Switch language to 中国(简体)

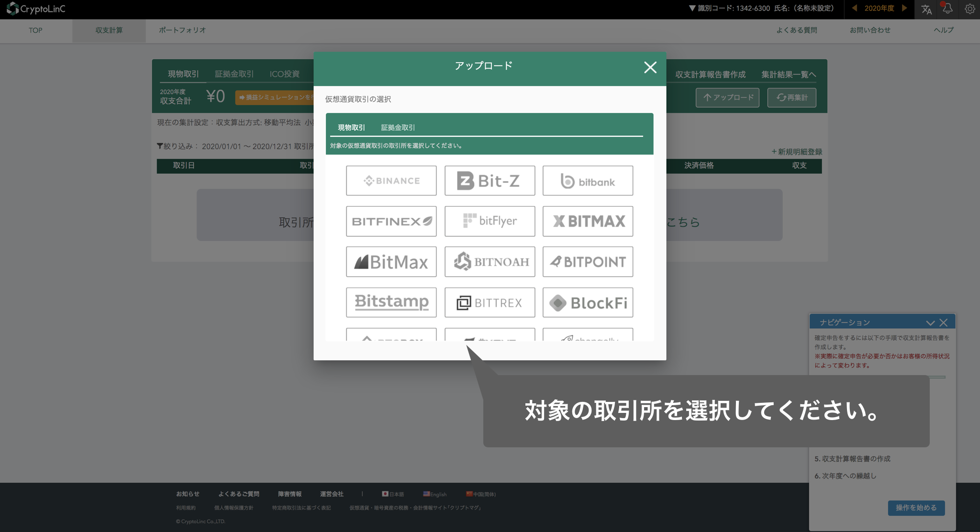point(481,494)
